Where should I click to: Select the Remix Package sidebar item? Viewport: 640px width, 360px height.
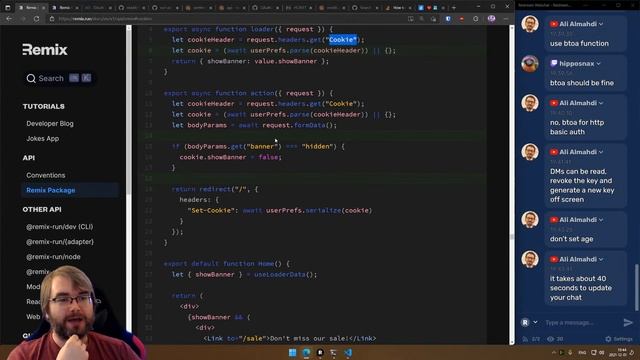pos(70,190)
